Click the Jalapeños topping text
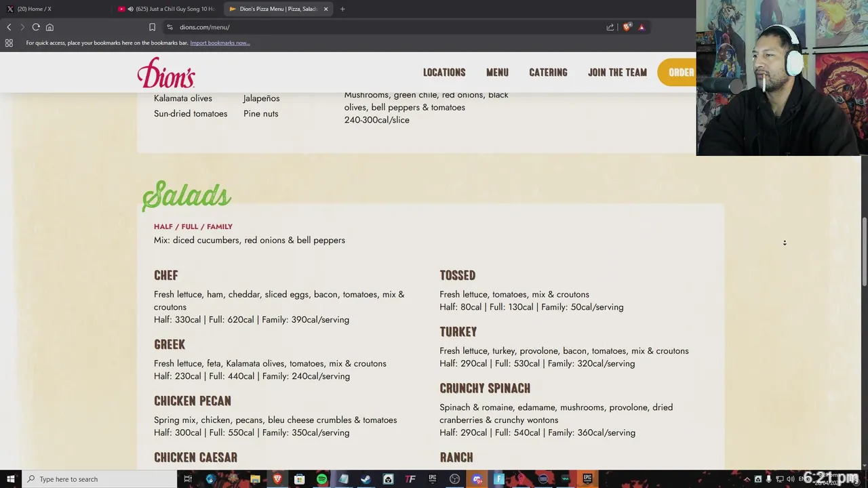Viewport: 868px width, 488px height. 261,98
